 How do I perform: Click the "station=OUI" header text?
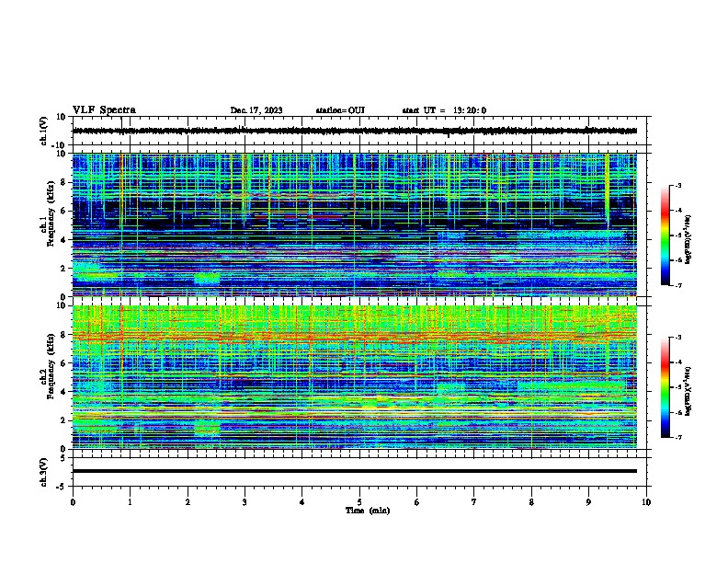(340, 110)
